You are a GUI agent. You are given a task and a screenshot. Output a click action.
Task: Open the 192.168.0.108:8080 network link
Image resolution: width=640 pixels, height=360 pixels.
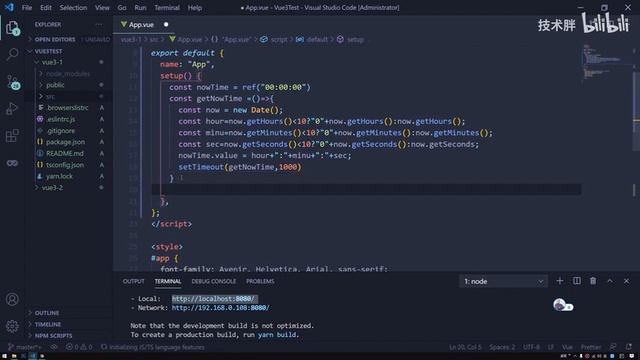220,308
